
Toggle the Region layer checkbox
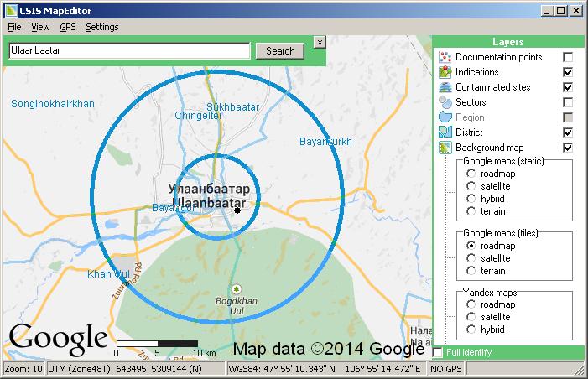click(568, 117)
